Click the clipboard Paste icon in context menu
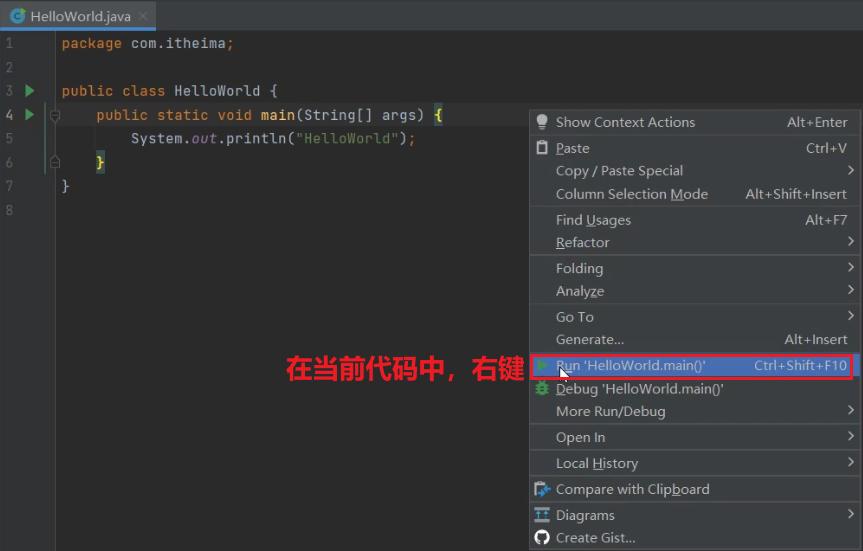 [542, 148]
